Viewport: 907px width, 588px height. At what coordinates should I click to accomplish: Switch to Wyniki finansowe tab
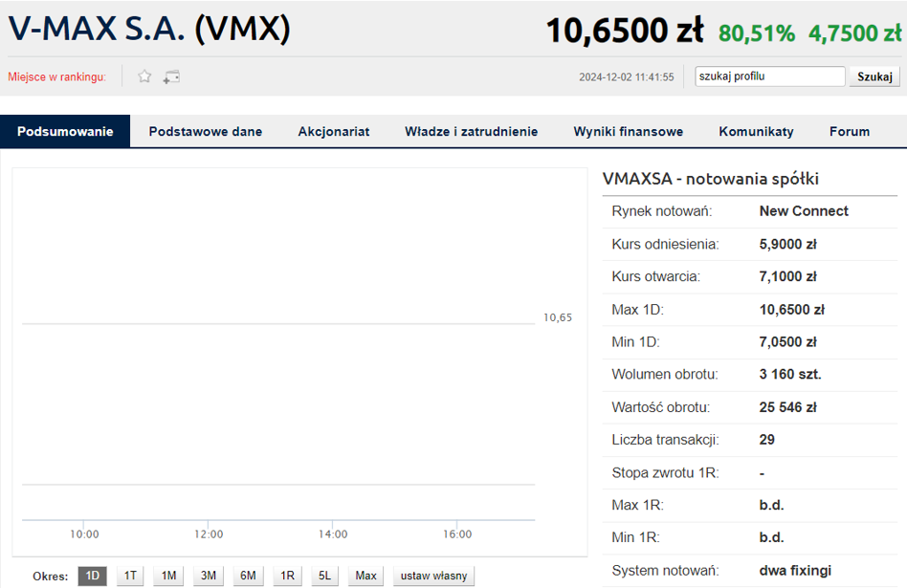click(629, 131)
